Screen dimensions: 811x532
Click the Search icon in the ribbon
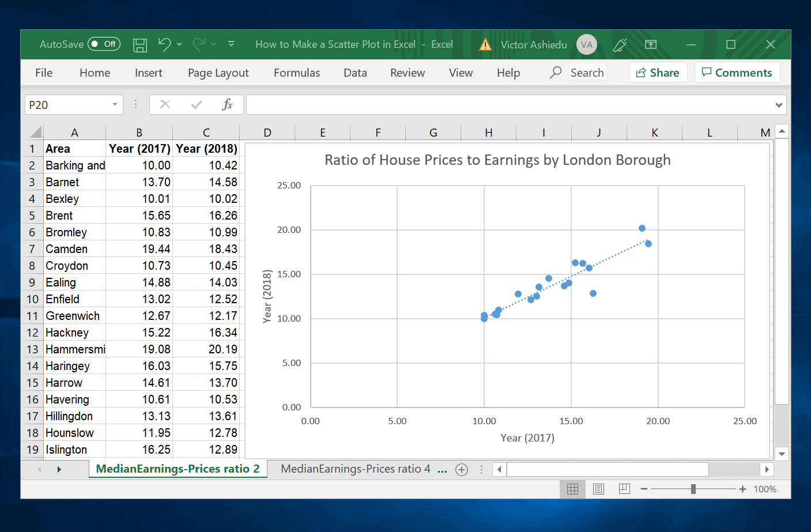(x=555, y=73)
